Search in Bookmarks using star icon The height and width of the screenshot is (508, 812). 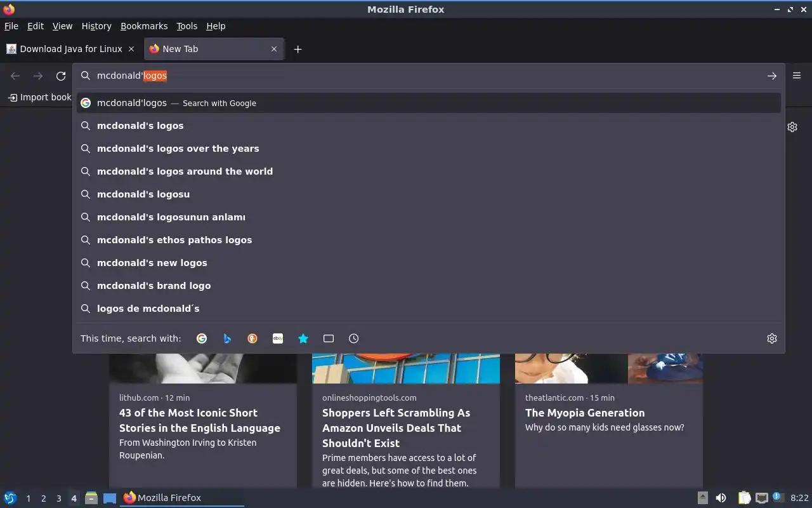(x=303, y=338)
